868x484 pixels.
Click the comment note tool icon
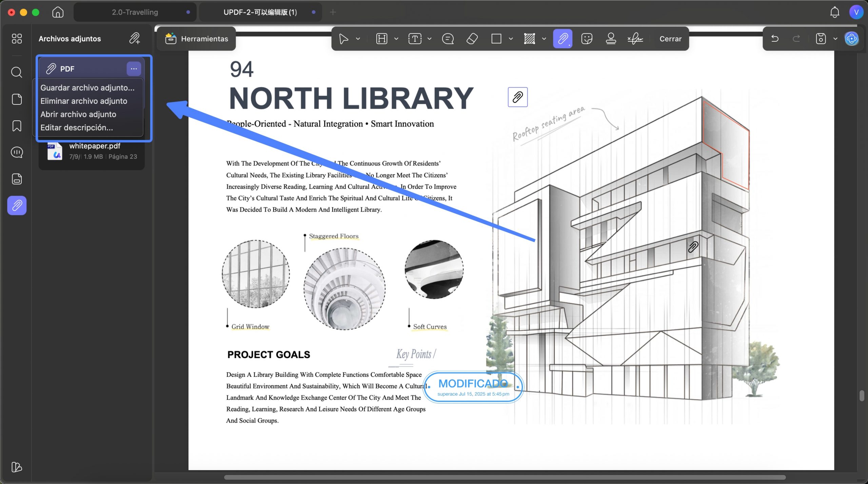pos(448,39)
